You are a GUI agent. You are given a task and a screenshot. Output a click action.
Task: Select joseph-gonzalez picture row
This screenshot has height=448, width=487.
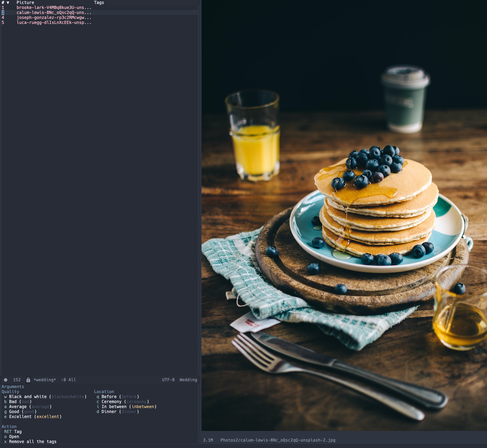(x=54, y=17)
